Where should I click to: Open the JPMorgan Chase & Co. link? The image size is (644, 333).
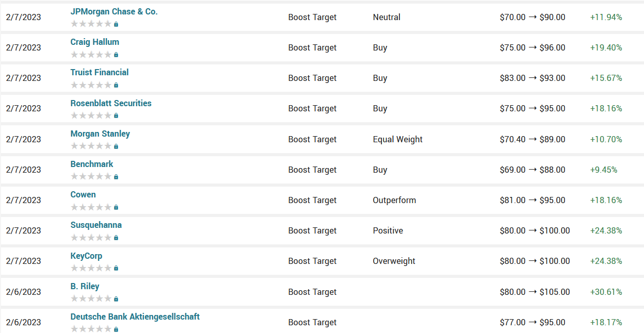tap(114, 11)
